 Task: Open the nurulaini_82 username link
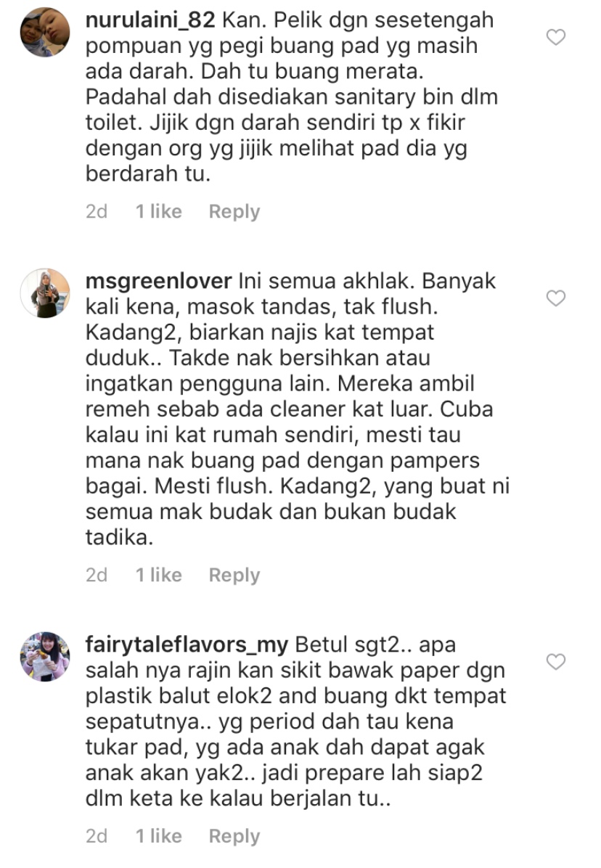click(x=150, y=20)
